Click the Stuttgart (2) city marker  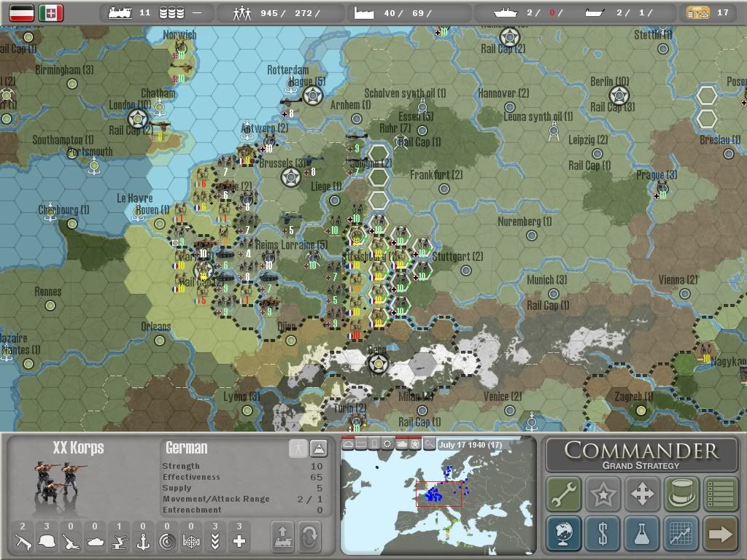pyautogui.click(x=466, y=271)
